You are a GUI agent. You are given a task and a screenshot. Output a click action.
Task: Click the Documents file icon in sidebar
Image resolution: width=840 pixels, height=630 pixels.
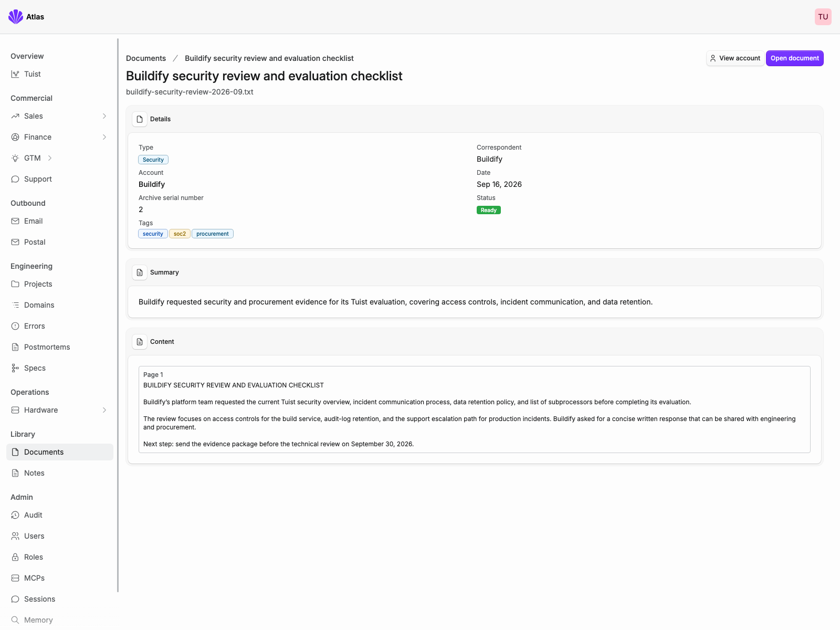coord(15,452)
